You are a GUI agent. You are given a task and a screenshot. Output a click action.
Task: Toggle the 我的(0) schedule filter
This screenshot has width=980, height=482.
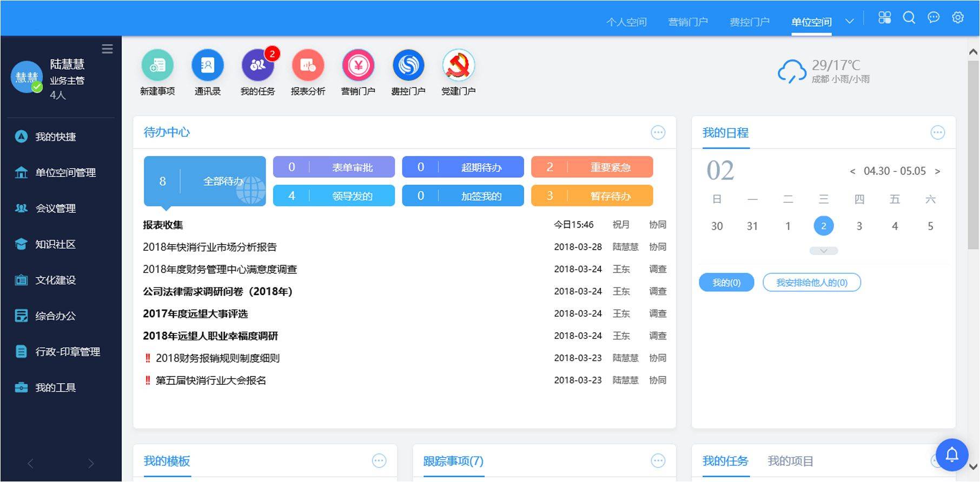click(726, 283)
